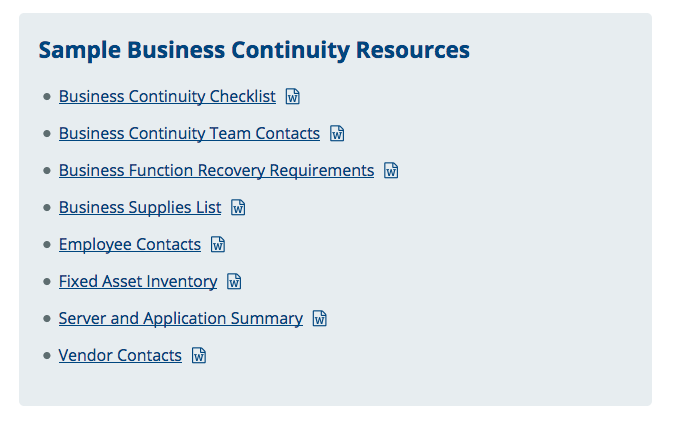673x425 pixels.
Task: Click Word icon beside Vendor Contacts
Action: (x=199, y=355)
